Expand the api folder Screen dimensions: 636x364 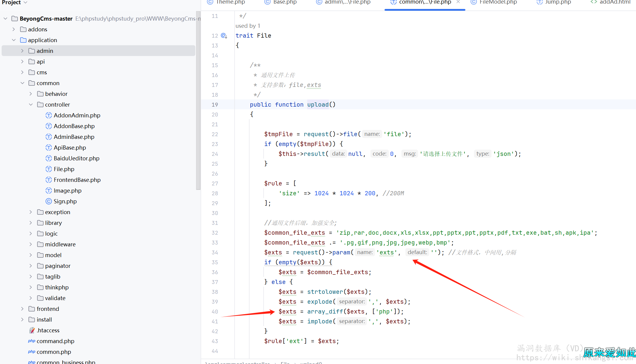tap(22, 62)
